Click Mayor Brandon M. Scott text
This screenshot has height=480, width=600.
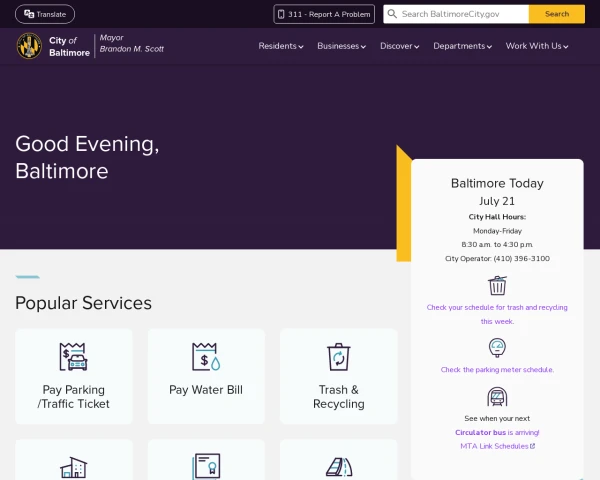click(132, 43)
